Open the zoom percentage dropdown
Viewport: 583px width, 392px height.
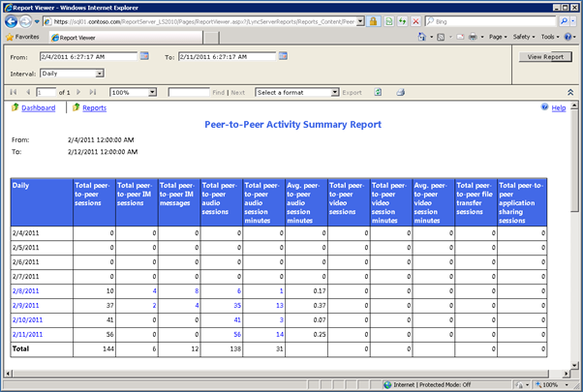[x=152, y=93]
